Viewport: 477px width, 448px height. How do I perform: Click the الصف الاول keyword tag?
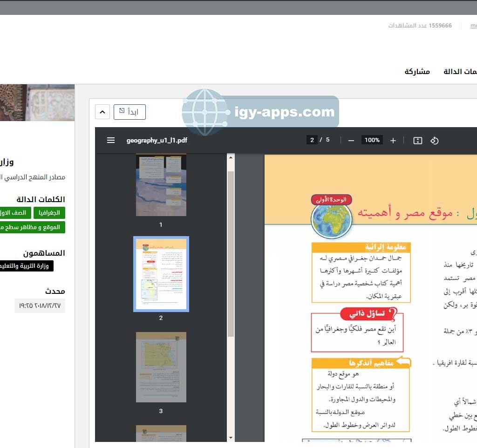pyautogui.click(x=16, y=213)
